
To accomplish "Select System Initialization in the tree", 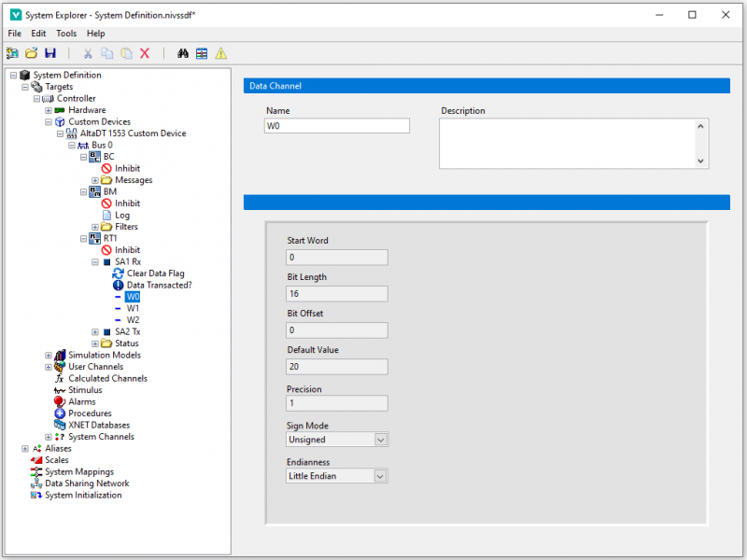I will [x=83, y=496].
